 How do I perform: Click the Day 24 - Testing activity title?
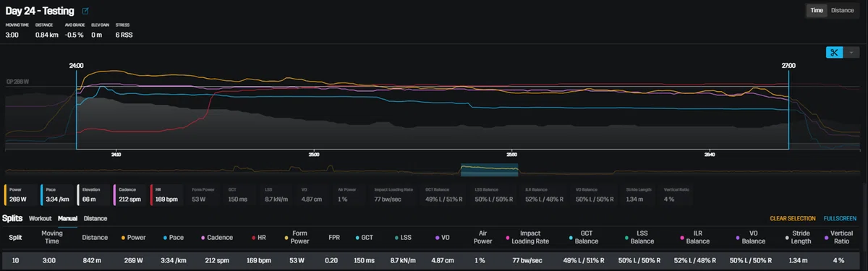[x=41, y=11]
